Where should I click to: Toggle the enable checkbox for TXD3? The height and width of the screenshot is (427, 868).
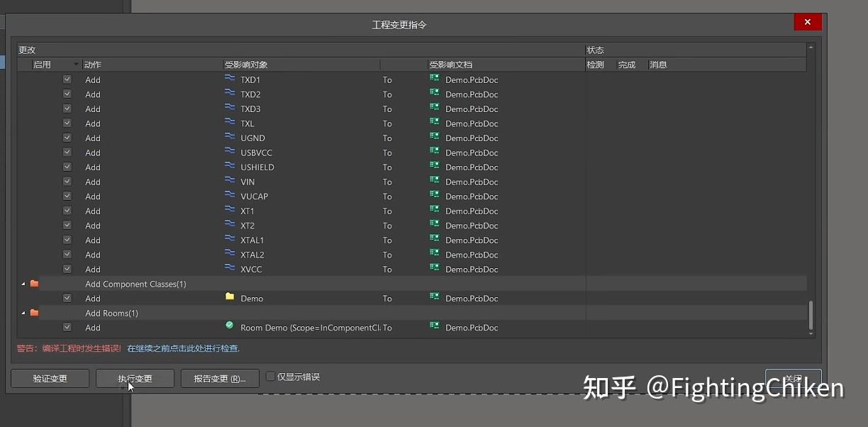pyautogui.click(x=67, y=109)
